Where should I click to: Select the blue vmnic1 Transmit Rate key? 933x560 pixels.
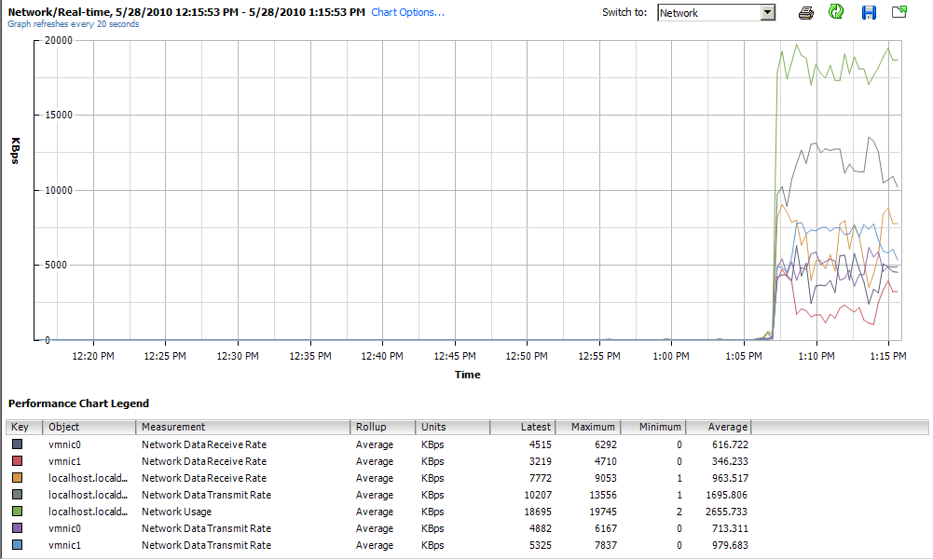point(17,546)
